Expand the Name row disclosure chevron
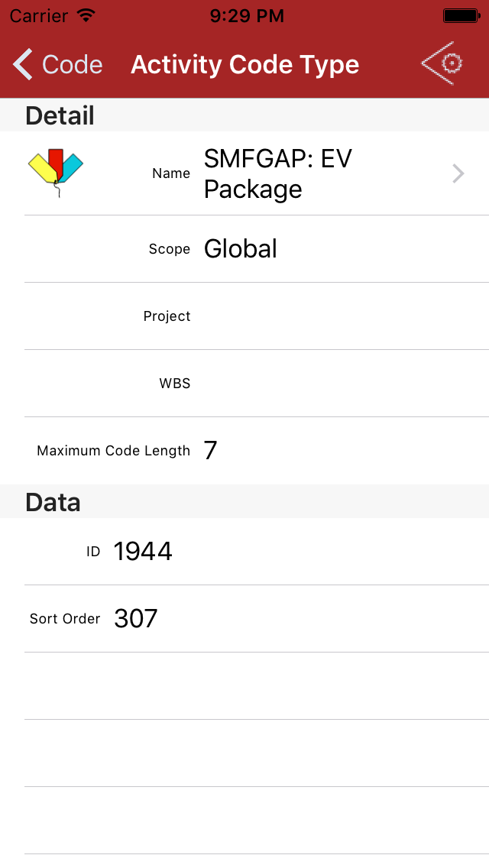 [x=458, y=173]
